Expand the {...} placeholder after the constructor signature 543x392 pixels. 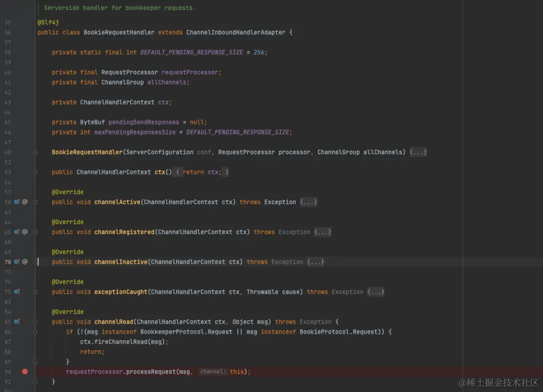(x=418, y=152)
